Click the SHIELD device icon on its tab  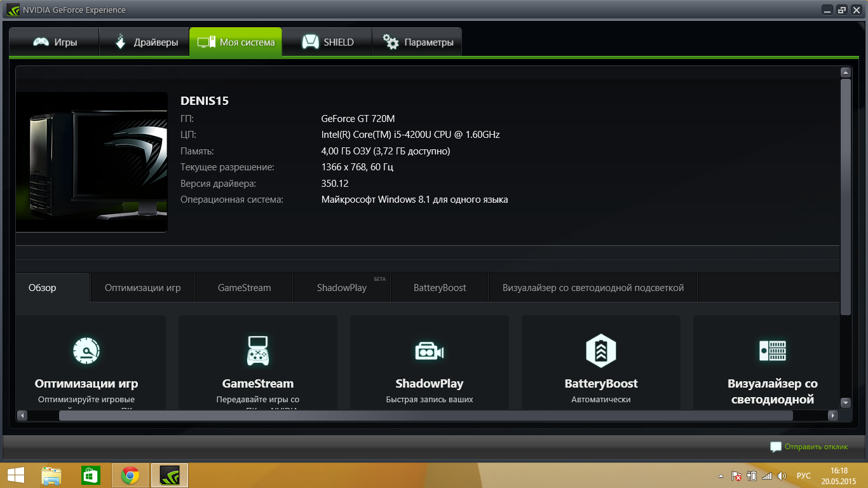(310, 43)
